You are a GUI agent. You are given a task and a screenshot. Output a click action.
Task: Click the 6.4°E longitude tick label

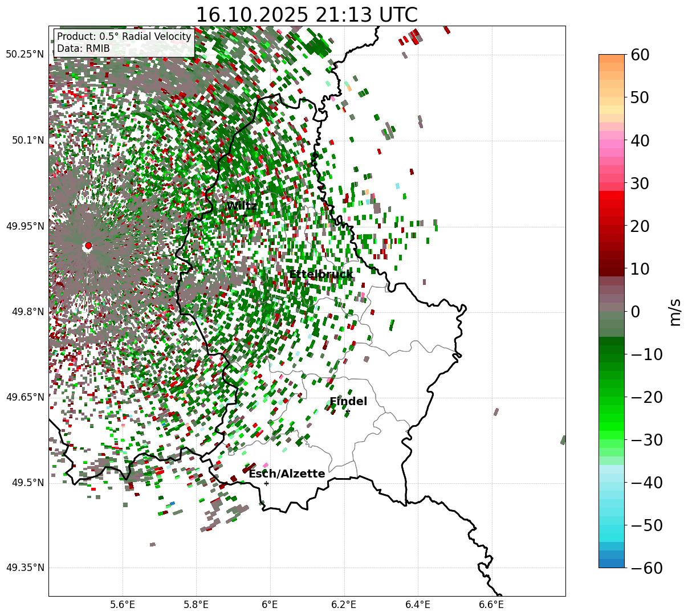418,605
